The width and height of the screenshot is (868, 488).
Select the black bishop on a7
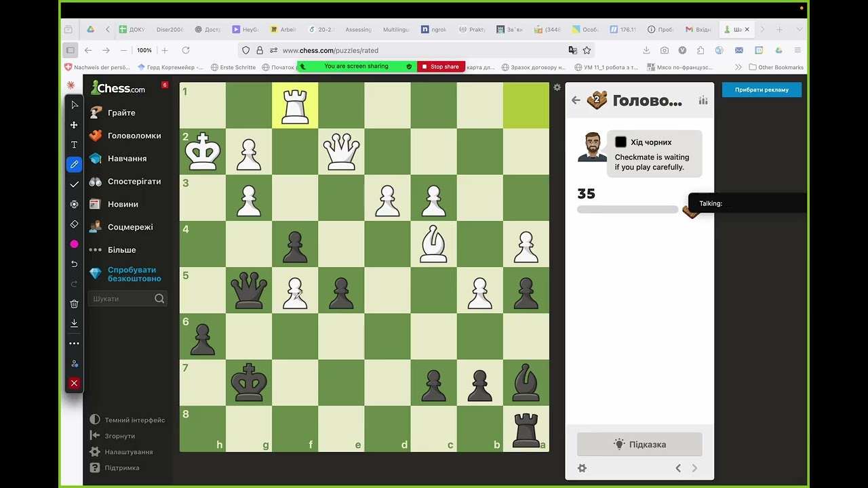(x=526, y=382)
